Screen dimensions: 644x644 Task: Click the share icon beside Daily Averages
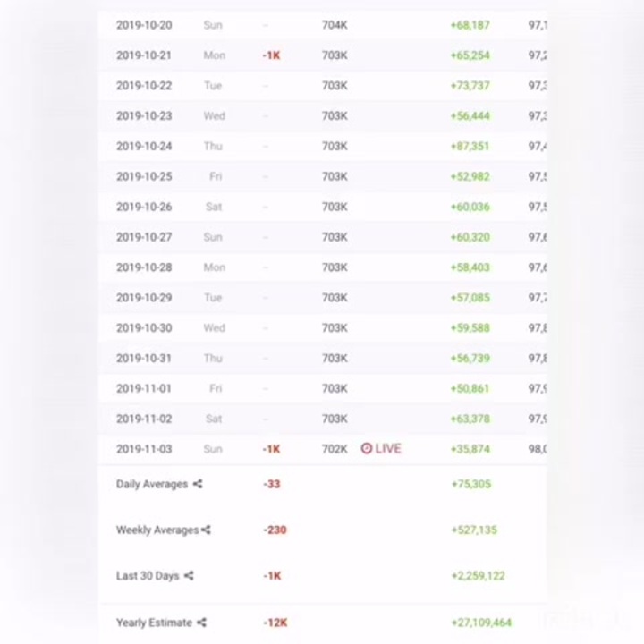click(x=198, y=484)
